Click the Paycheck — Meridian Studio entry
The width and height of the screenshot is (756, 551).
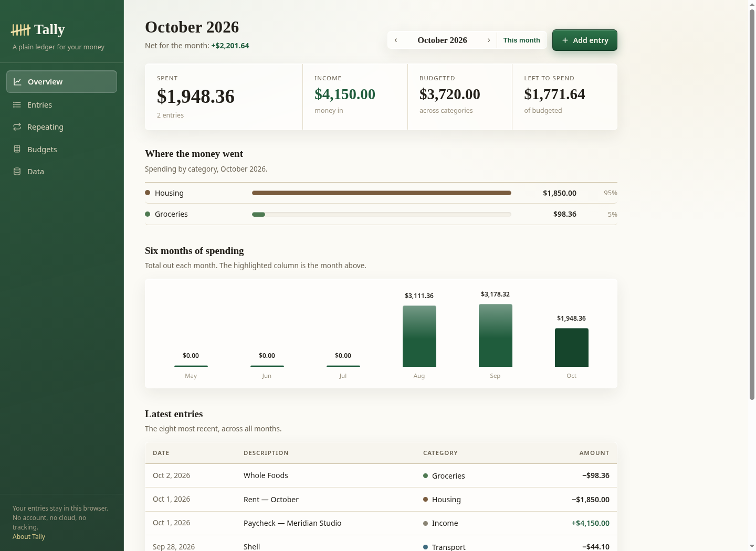(292, 523)
